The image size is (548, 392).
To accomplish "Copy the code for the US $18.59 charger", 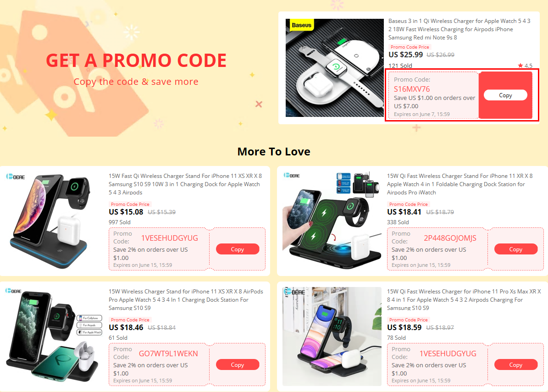I will (515, 364).
